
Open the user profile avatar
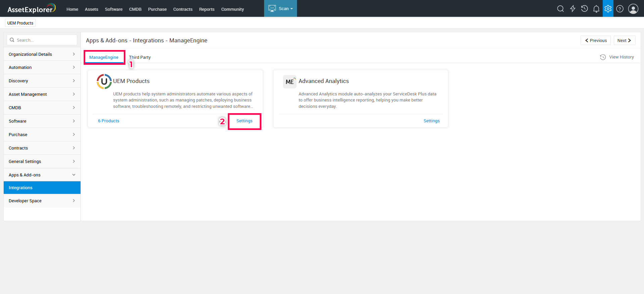click(633, 9)
